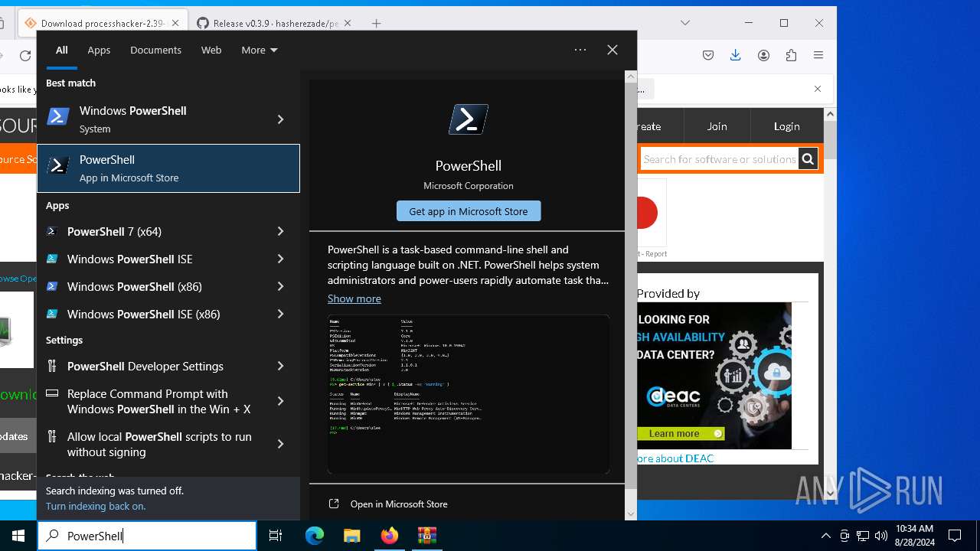Image resolution: width=980 pixels, height=551 pixels.
Task: Expand Windows PowerShell (x86) options arrow
Action: [280, 286]
